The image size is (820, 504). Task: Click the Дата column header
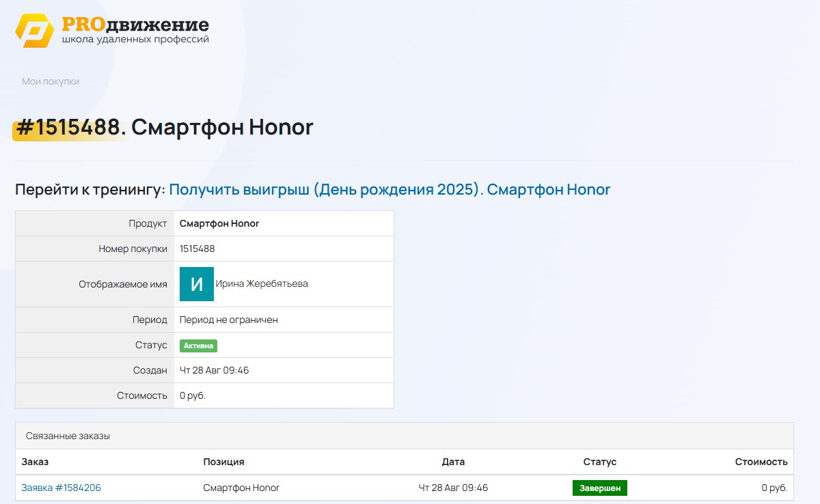453,462
